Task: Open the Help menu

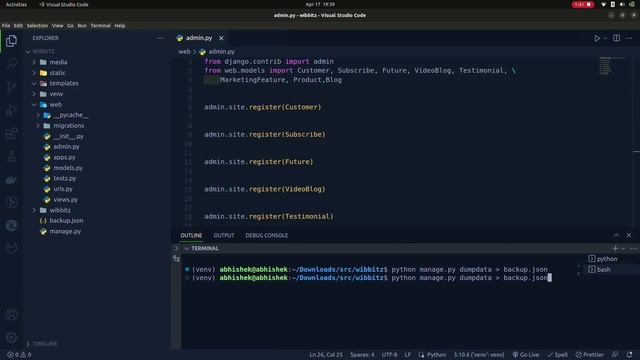Action: (x=120, y=25)
